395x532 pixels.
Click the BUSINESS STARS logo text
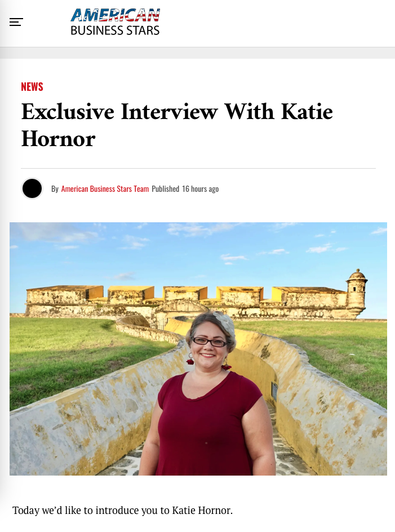[115, 30]
